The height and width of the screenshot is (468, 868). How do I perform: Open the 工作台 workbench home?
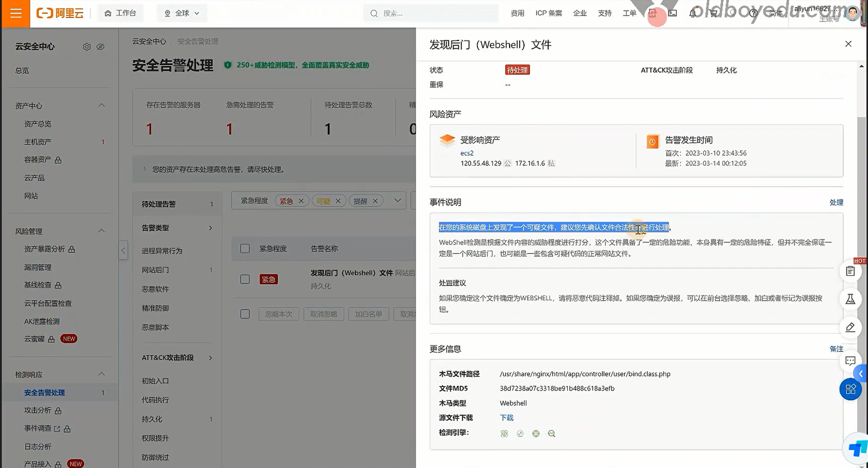(120, 13)
